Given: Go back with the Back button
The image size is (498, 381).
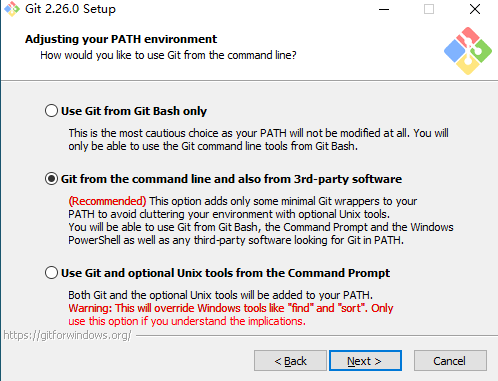Looking at the screenshot, I should (290, 361).
